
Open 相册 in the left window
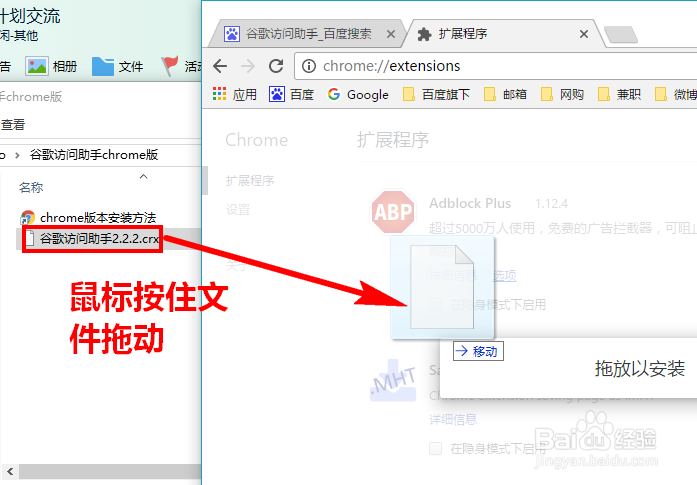tap(52, 67)
